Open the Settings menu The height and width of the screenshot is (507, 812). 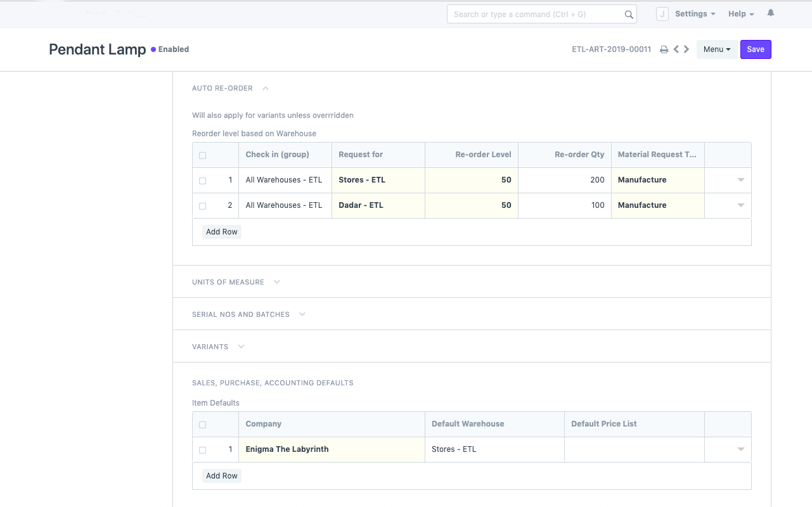695,14
